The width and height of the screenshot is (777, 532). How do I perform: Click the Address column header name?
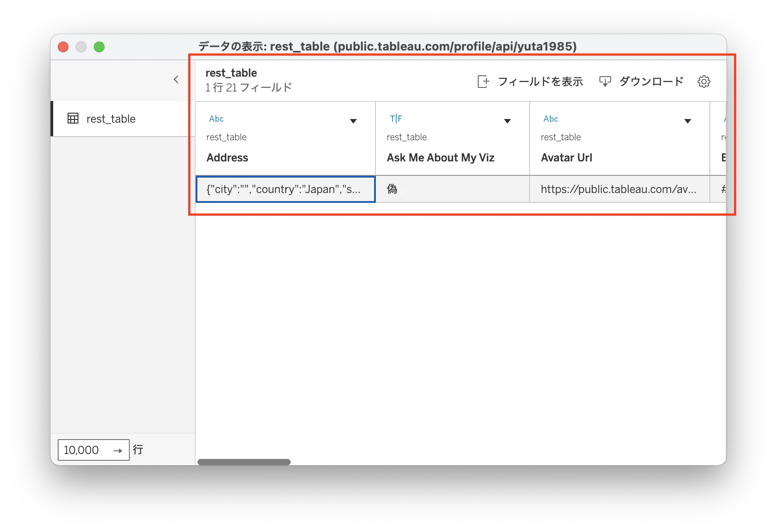pyautogui.click(x=227, y=158)
